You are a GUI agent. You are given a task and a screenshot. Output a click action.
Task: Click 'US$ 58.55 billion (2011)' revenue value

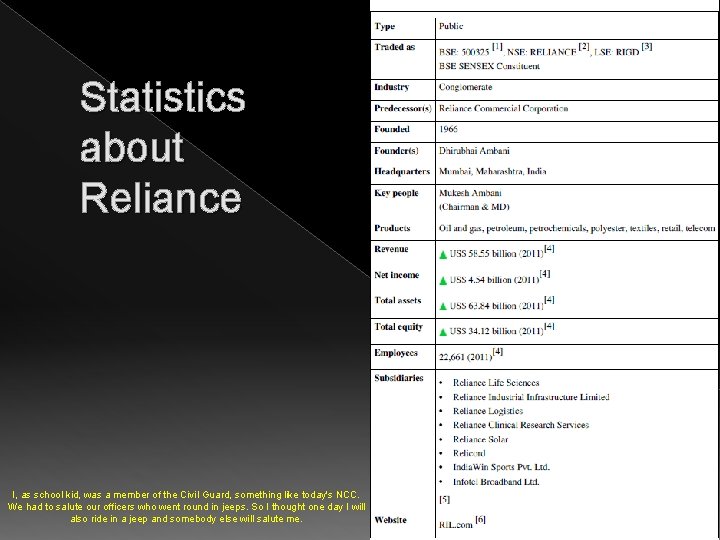[x=496, y=253]
